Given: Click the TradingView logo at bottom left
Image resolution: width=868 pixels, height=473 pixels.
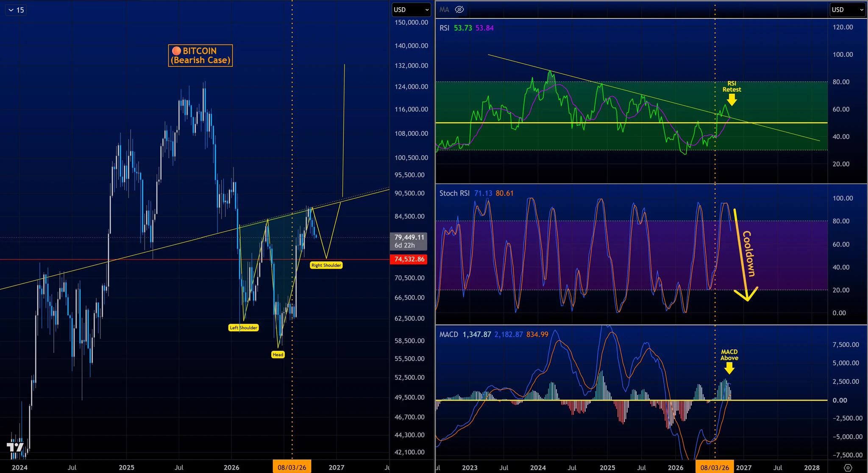Looking at the screenshot, I should (x=15, y=447).
